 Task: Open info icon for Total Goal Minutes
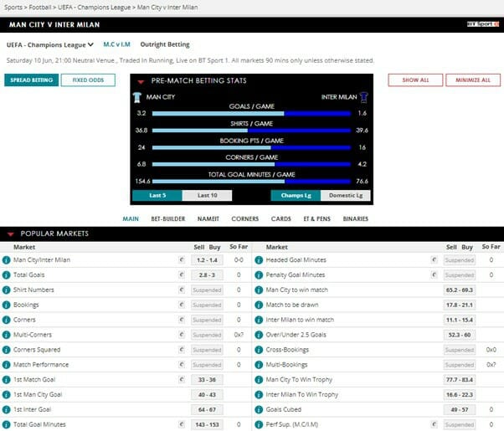pyautogui.click(x=6, y=424)
